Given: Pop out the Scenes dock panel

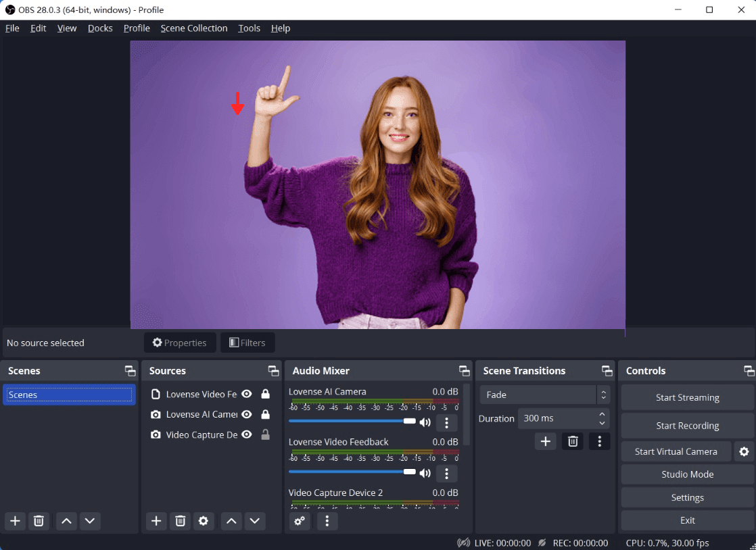Looking at the screenshot, I should click(130, 371).
